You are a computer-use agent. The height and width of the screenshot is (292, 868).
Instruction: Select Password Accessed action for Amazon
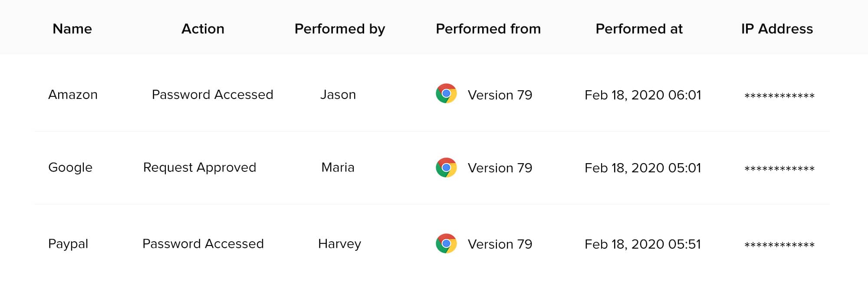pyautogui.click(x=212, y=95)
